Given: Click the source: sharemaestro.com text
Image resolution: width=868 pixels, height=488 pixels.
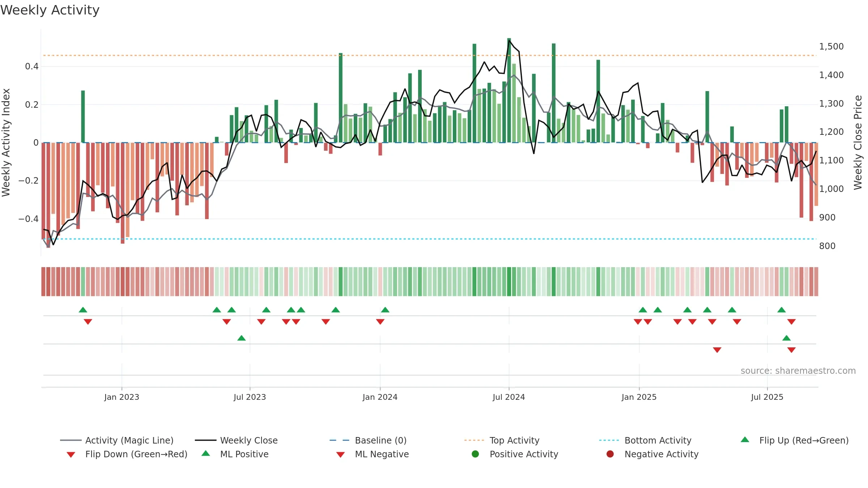Looking at the screenshot, I should tap(798, 371).
